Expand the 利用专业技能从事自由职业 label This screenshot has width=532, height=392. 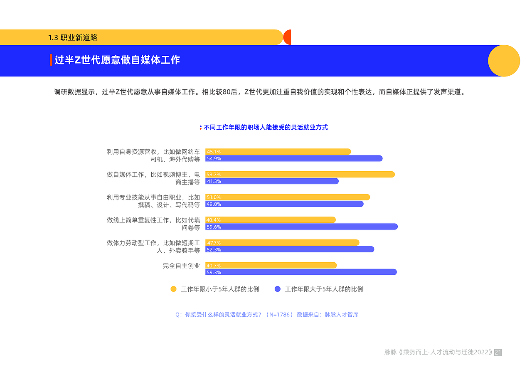coord(153,201)
